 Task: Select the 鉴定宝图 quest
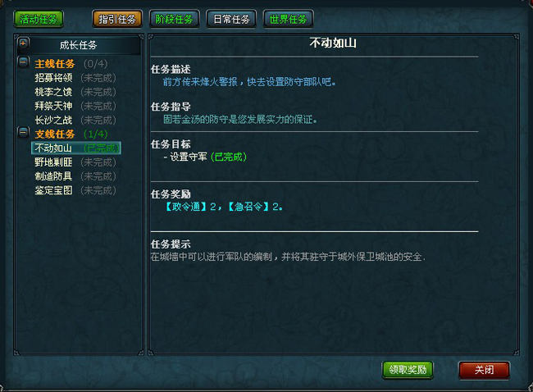75,190
